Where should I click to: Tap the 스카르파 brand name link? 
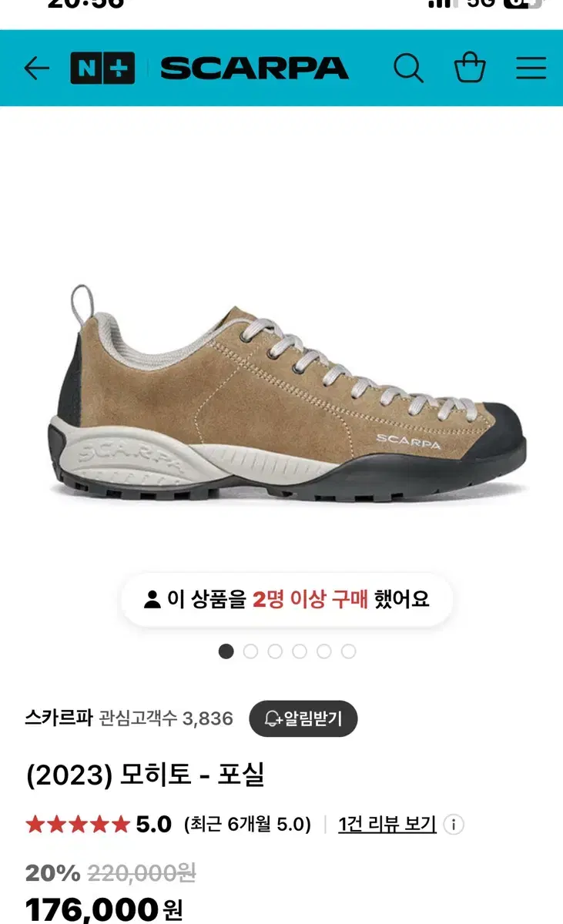59,718
